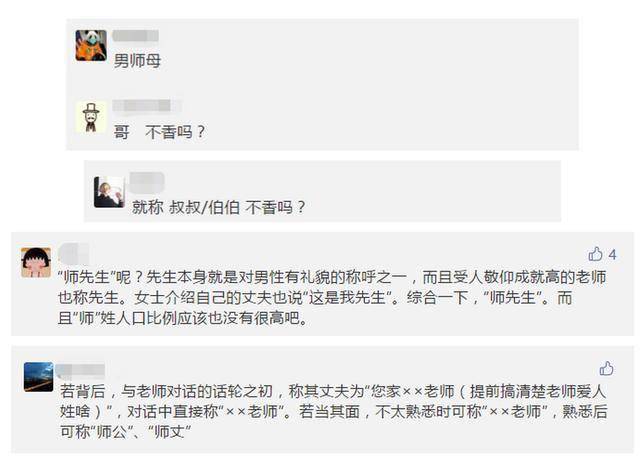Screen dimensions: 640x461
Task: Click the night-scene avatar on the last comment
Action: pos(38,376)
